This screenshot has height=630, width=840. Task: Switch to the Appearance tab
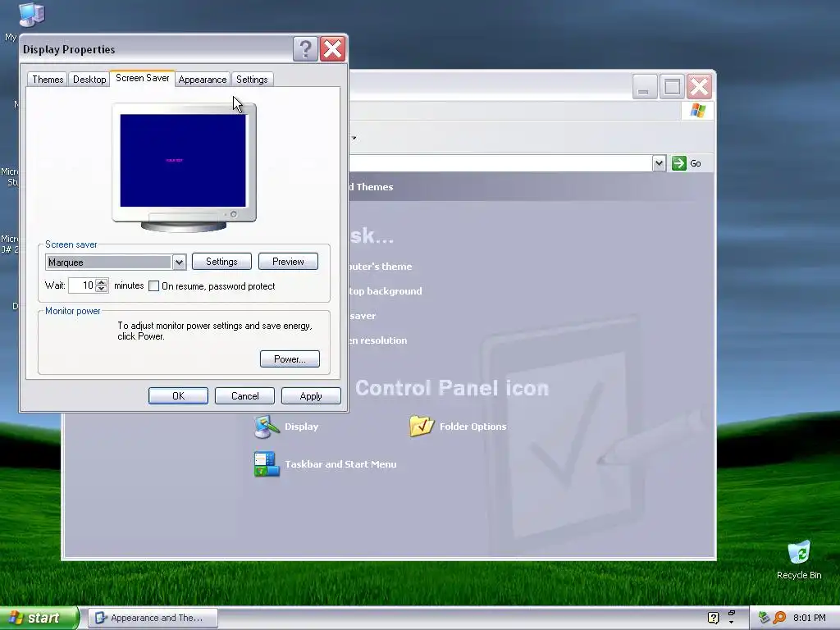point(203,80)
